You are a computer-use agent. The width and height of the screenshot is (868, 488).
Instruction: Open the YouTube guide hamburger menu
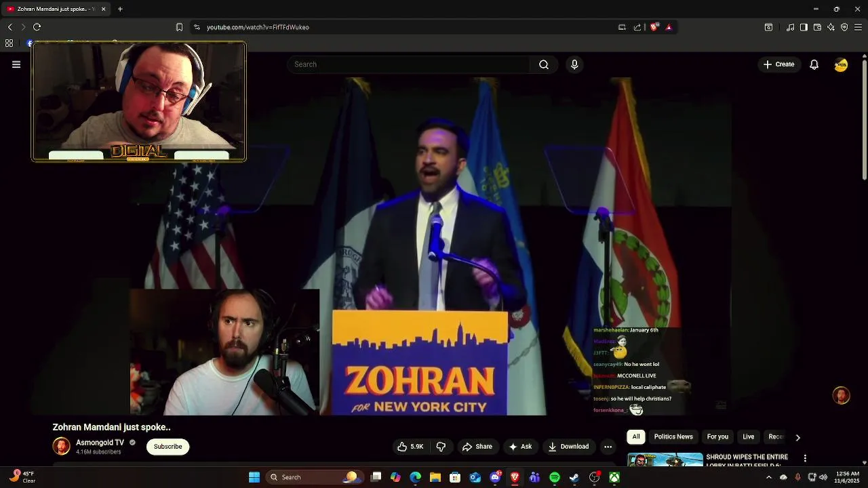[16, 64]
